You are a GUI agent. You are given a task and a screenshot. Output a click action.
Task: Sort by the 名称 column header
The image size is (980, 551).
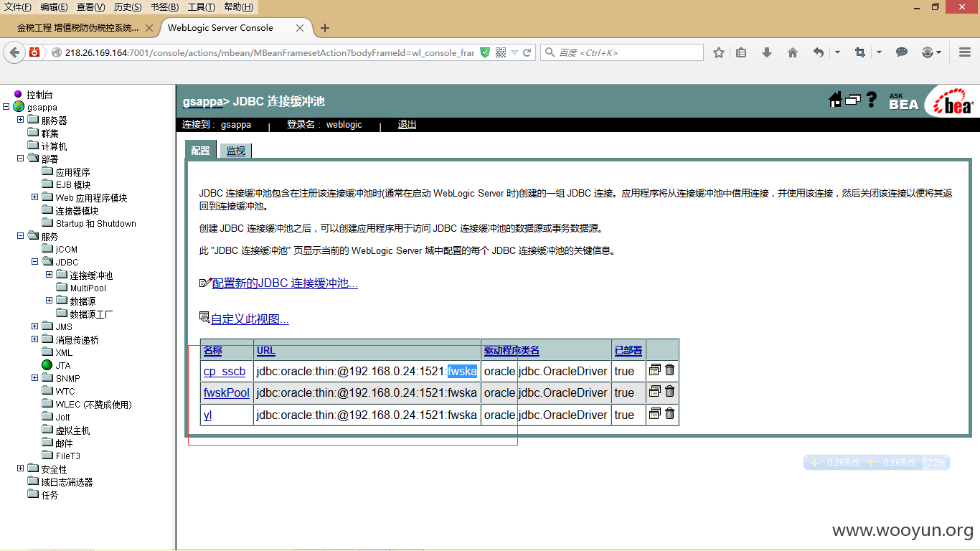pos(212,350)
